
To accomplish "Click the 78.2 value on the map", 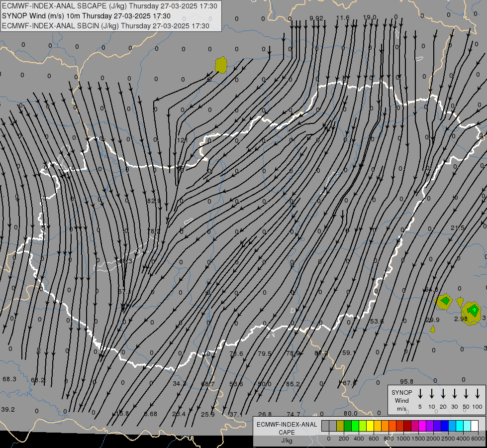I will [x=153, y=231].
